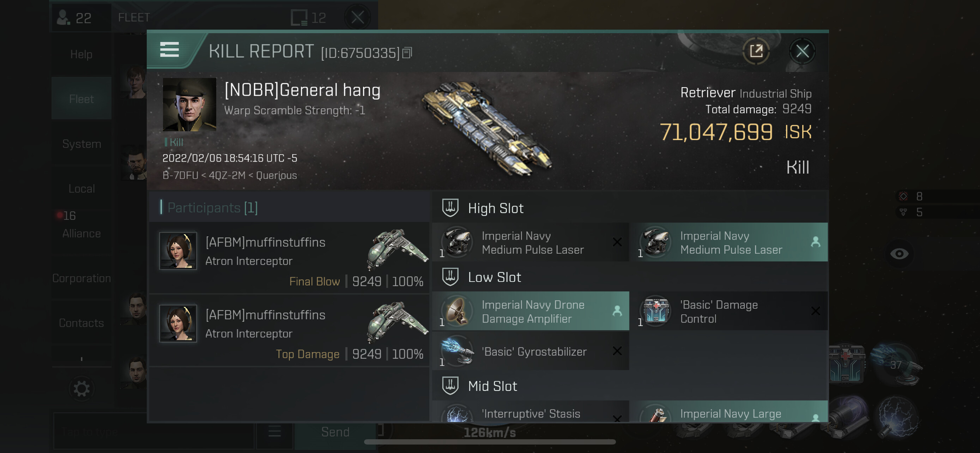Switch to the Local chat tab
980x453 pixels.
point(81,188)
